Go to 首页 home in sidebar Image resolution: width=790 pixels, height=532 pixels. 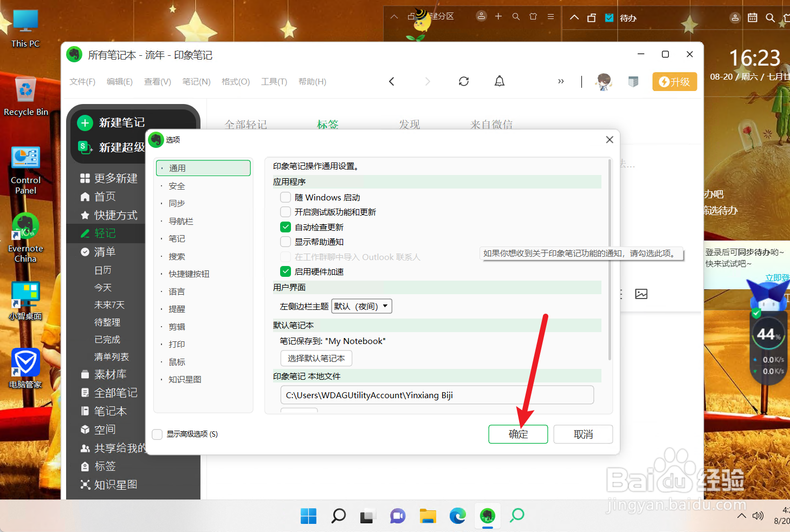point(98,197)
